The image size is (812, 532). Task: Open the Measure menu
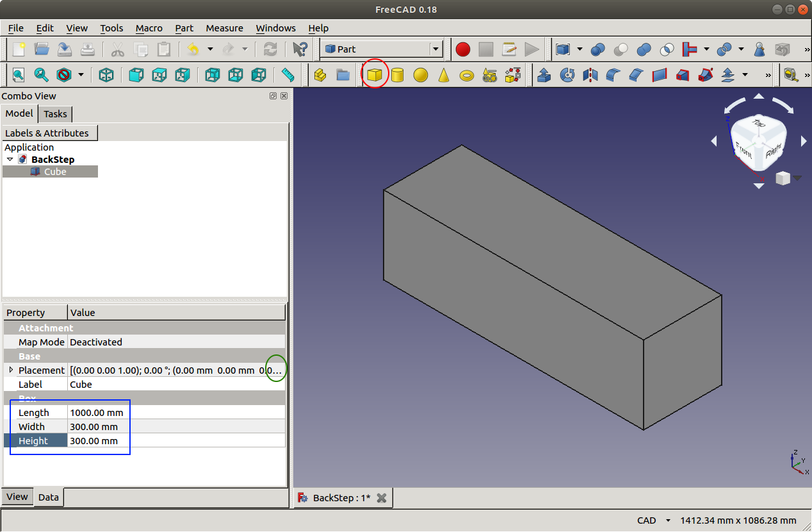pyautogui.click(x=224, y=28)
